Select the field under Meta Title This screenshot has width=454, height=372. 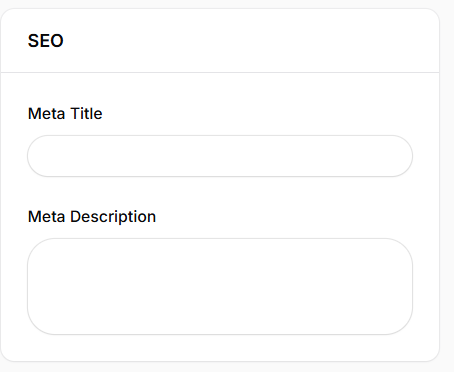pos(220,156)
